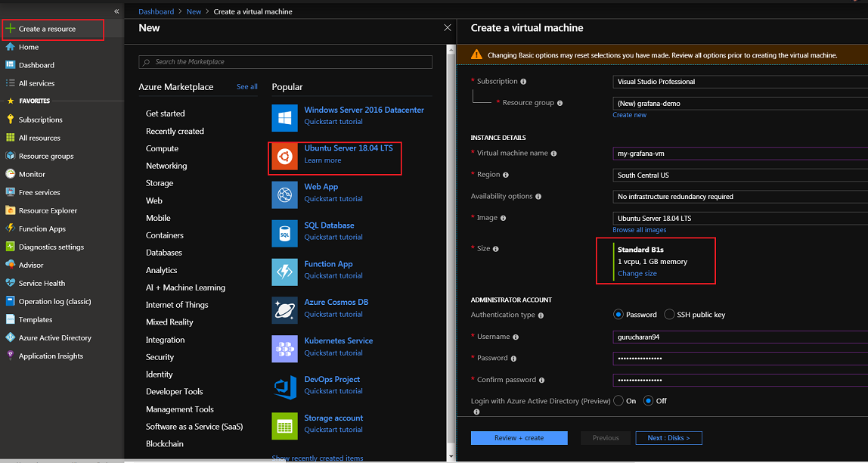Select the AI + Machine Learning category
Viewport: 868px width, 463px height.
pyautogui.click(x=185, y=287)
